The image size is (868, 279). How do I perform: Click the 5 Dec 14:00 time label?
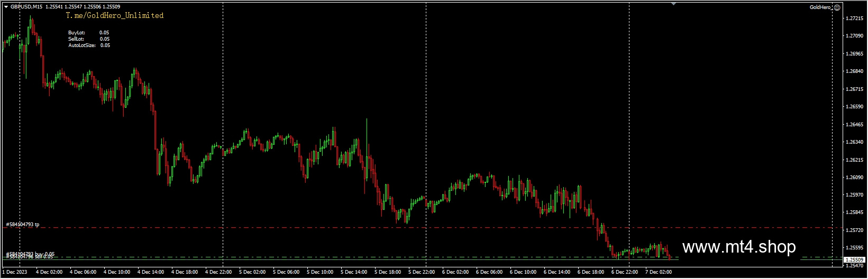(x=354, y=272)
